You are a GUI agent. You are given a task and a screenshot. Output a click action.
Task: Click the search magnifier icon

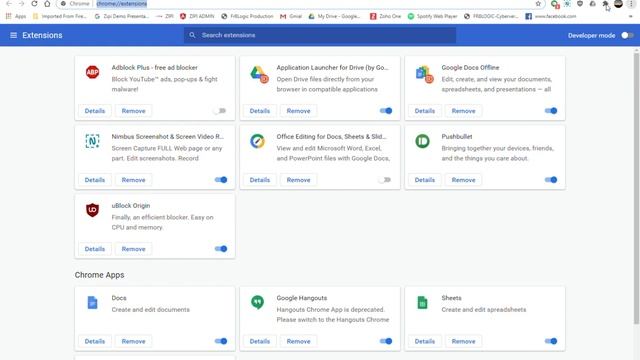pyautogui.click(x=192, y=35)
